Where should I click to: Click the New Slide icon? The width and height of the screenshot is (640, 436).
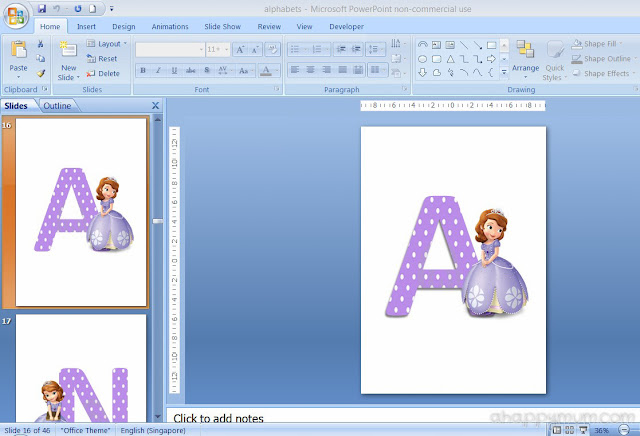(x=68, y=50)
